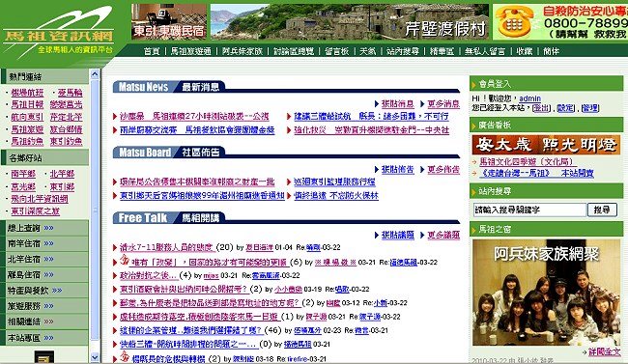This screenshot has height=364, width=628.
Task: Click the site search keyword input field
Action: pyautogui.click(x=529, y=210)
